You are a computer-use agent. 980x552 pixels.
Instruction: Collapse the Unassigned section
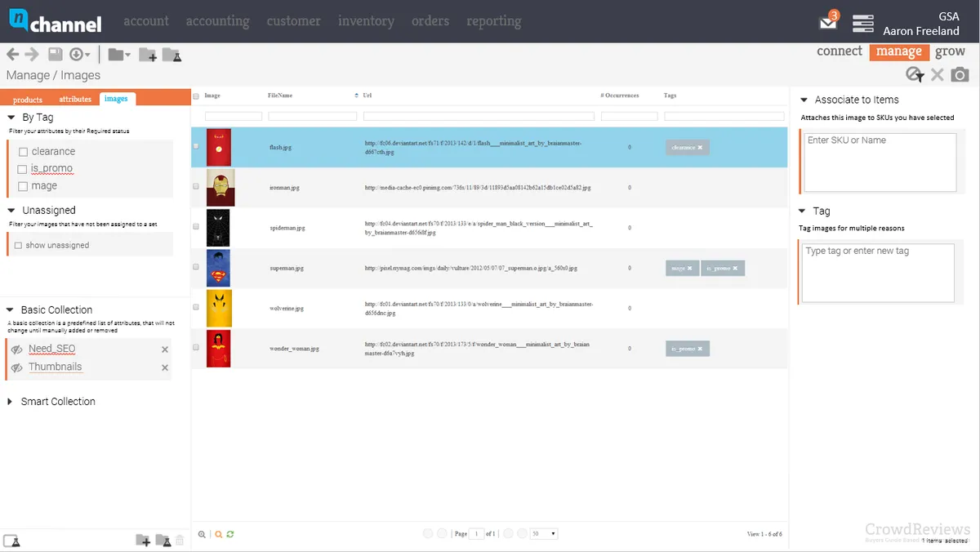click(11, 211)
